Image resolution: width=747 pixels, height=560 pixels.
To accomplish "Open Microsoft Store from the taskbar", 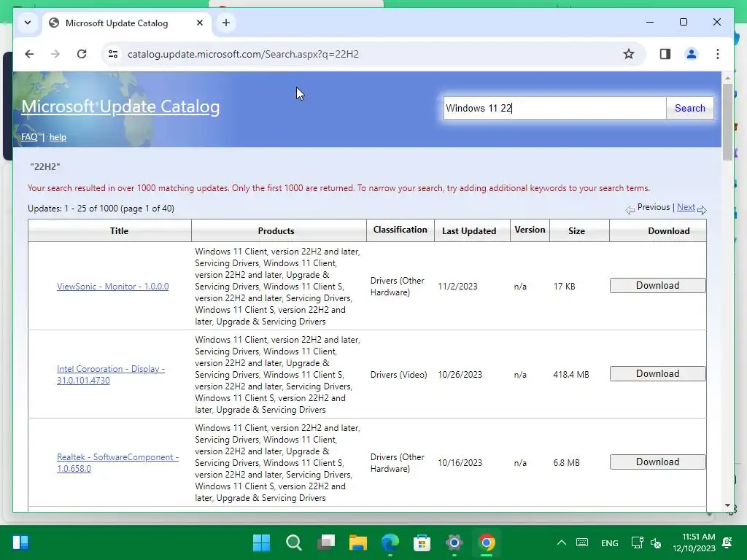I will (x=422, y=542).
